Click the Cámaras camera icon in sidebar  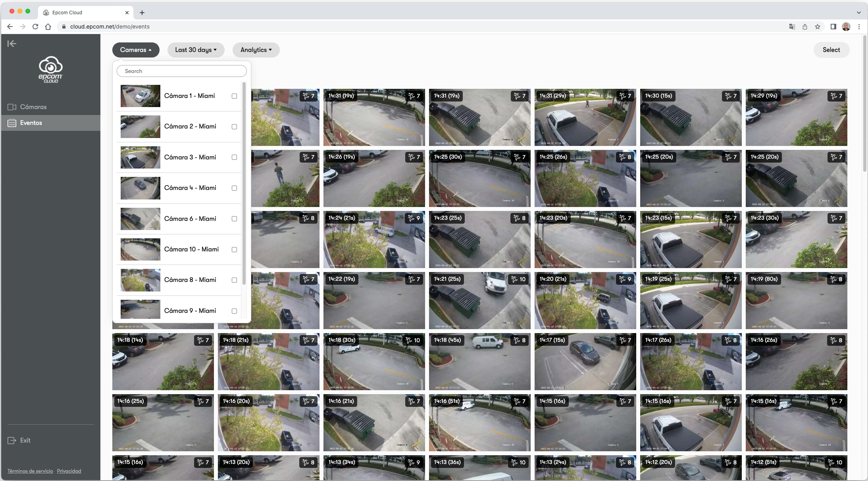click(x=12, y=107)
